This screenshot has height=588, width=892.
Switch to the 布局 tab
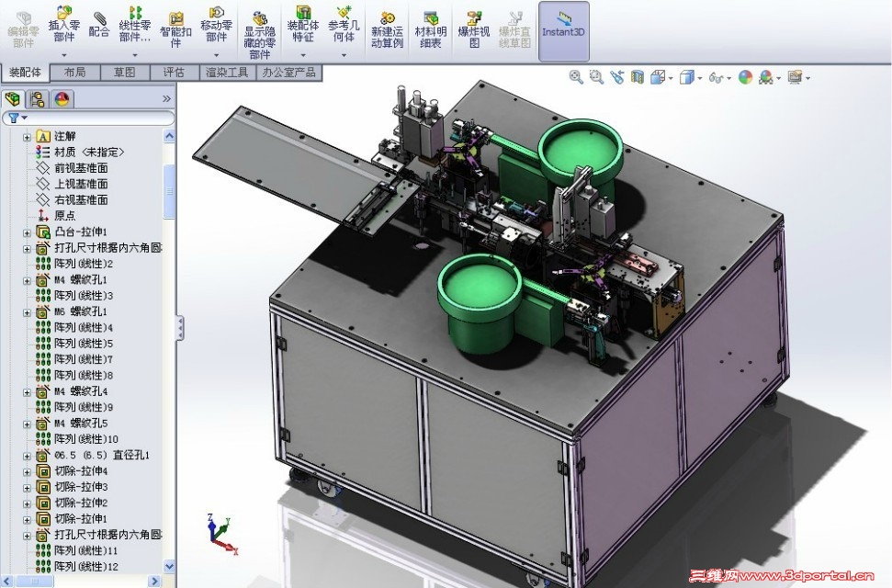pyautogui.click(x=74, y=73)
